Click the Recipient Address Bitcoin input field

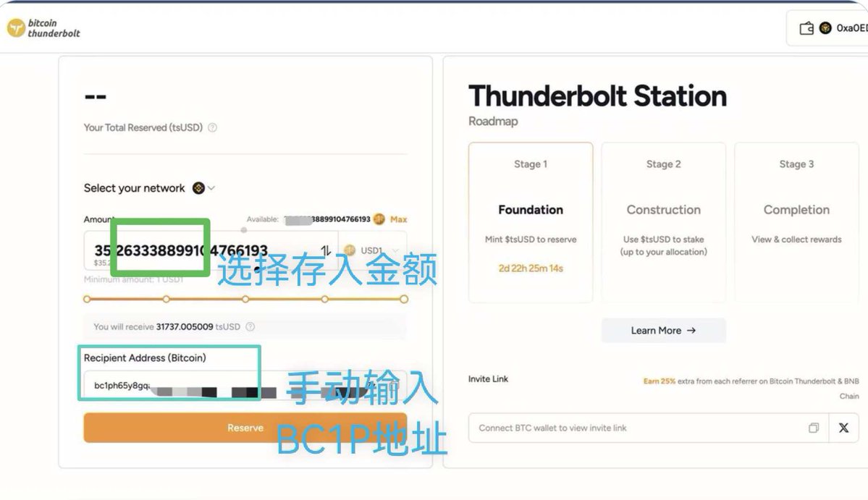pyautogui.click(x=245, y=386)
